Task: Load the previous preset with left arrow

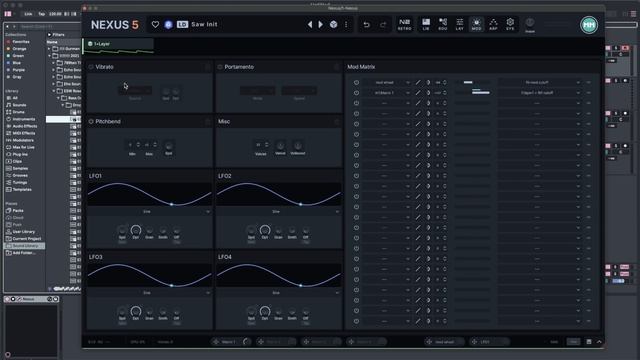Action: point(310,24)
